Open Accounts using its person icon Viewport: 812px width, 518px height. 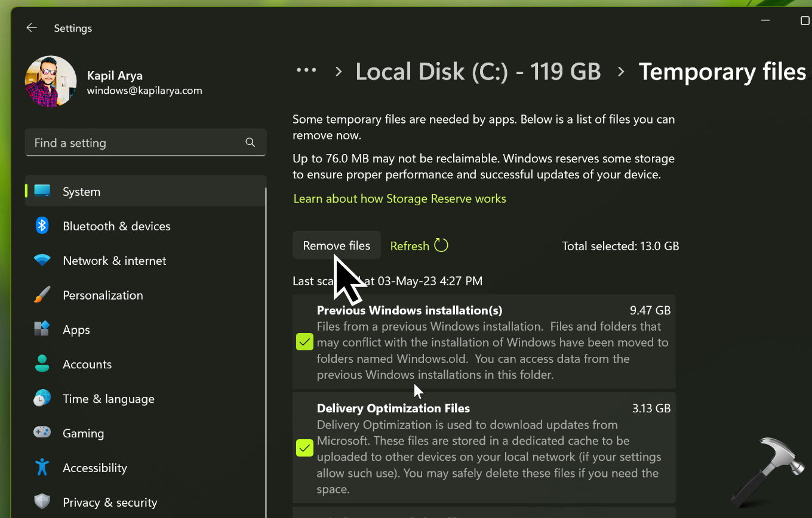point(42,364)
